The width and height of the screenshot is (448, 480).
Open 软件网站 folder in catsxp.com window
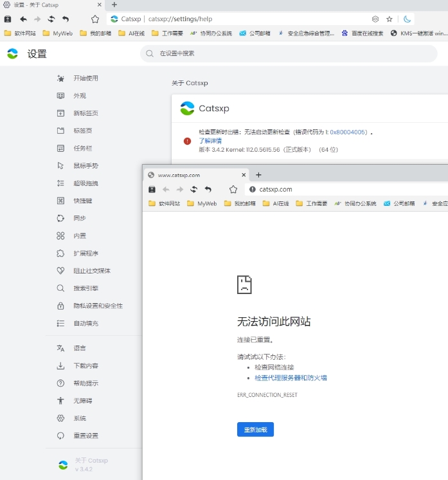point(164,203)
